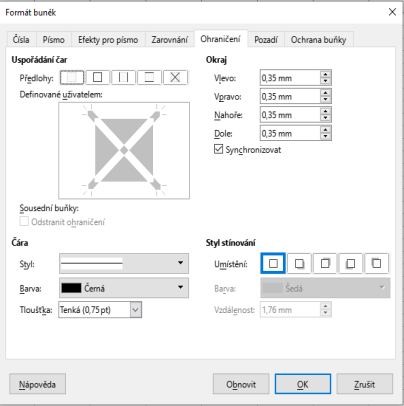Uncheck the Synchronizovat checkbox
Image resolution: width=404 pixels, height=406 pixels.
(218, 149)
